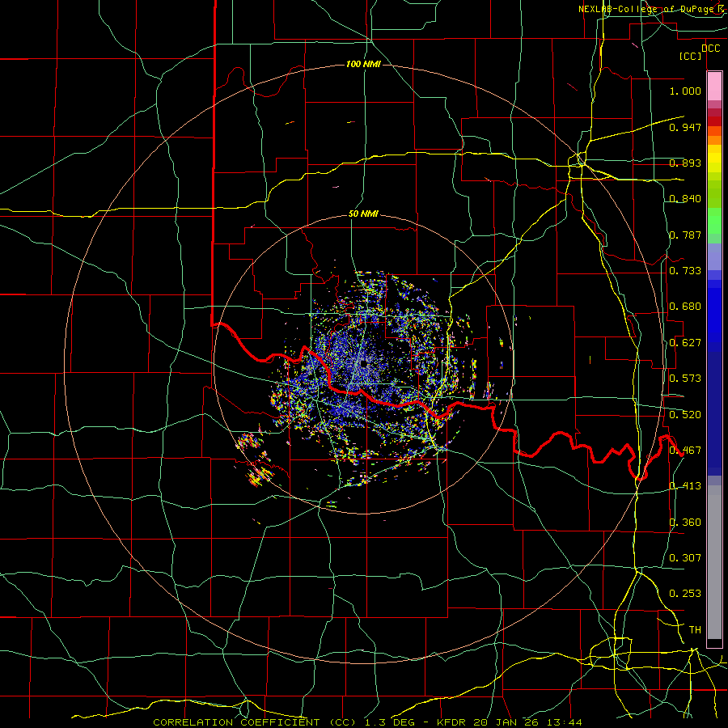
Task: Click the DCC label above the color bar
Action: [710, 49]
